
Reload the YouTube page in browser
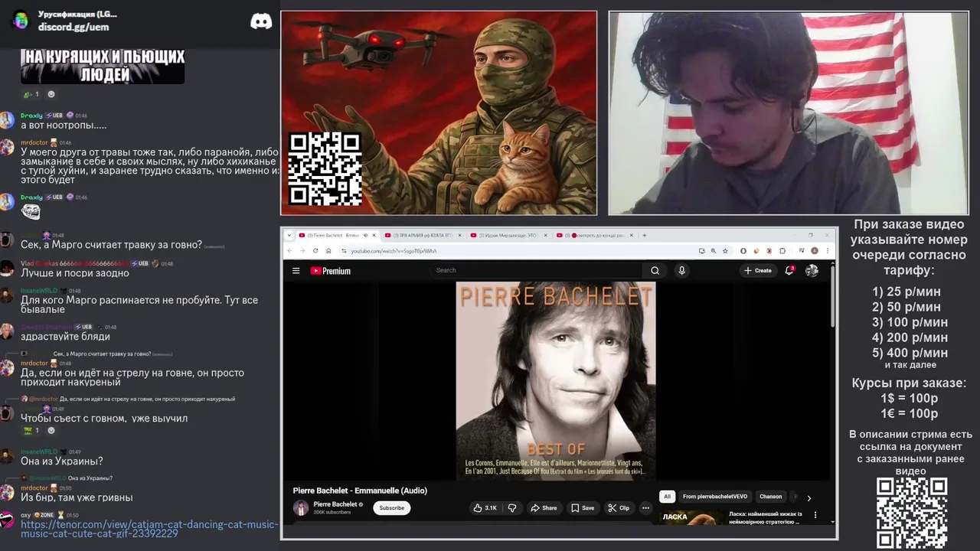pyautogui.click(x=315, y=250)
